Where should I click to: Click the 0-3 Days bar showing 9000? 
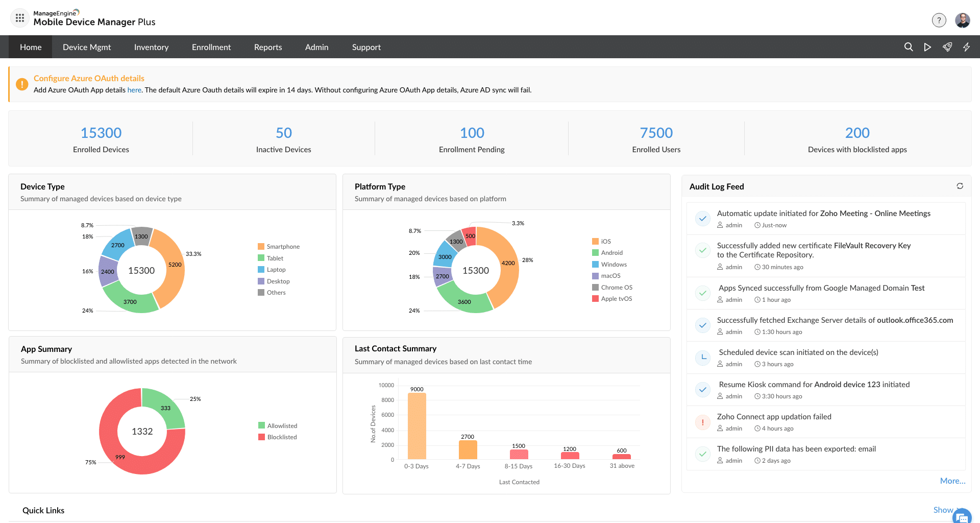(416, 426)
